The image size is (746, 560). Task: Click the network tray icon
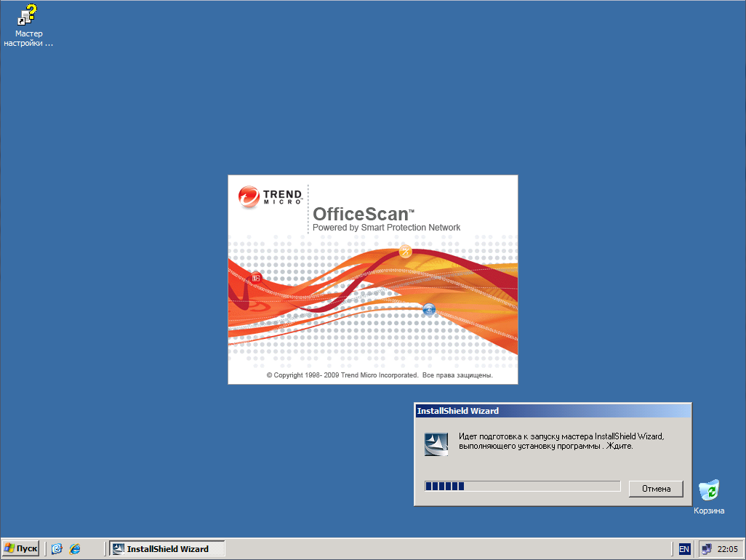pyautogui.click(x=707, y=549)
